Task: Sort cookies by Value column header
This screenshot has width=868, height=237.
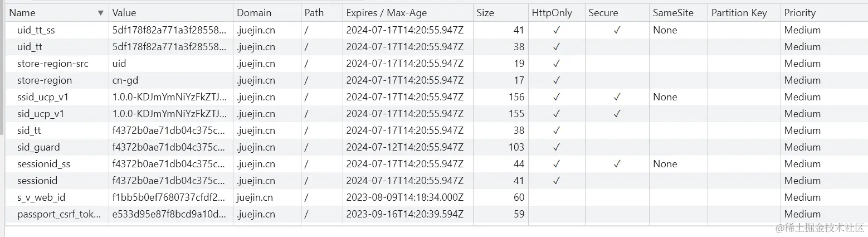Action: (124, 13)
